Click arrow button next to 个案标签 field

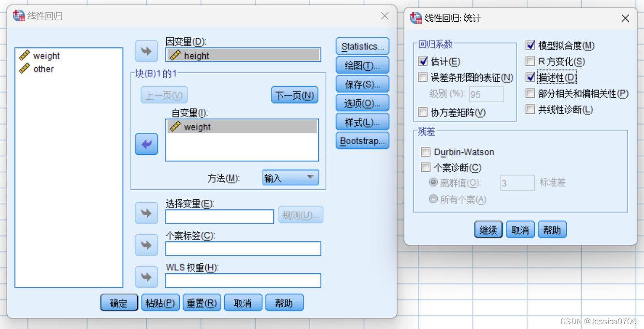146,245
